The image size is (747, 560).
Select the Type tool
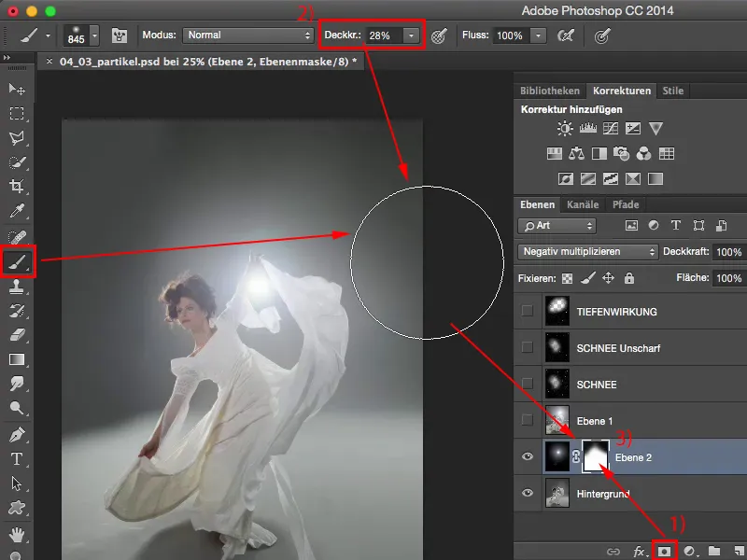pyautogui.click(x=17, y=459)
